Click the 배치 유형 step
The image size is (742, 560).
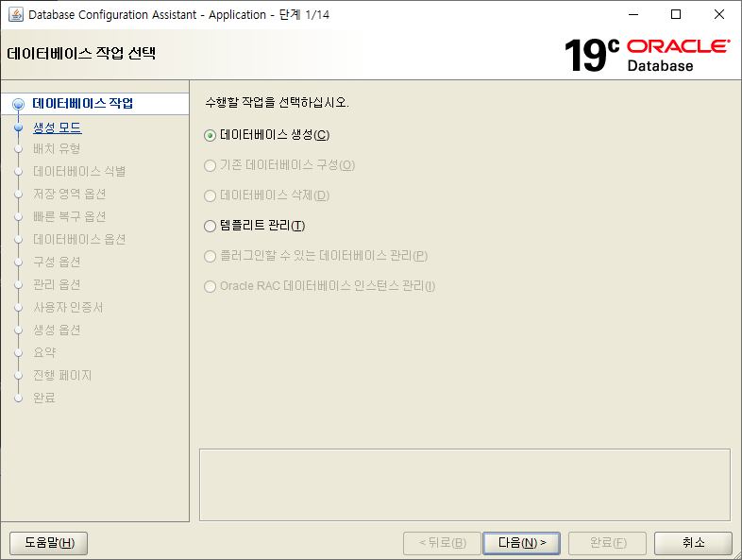[x=57, y=148]
